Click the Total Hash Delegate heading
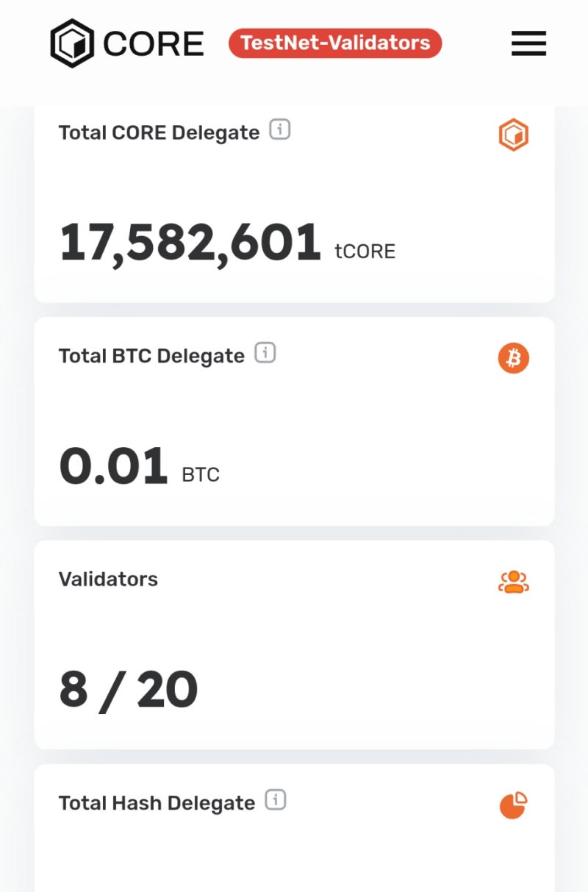 click(157, 803)
